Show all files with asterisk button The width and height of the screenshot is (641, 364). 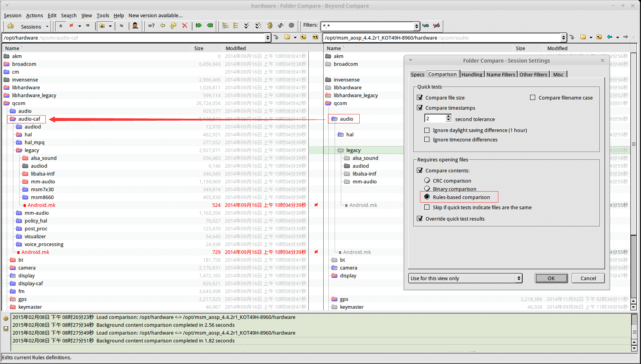(x=61, y=26)
